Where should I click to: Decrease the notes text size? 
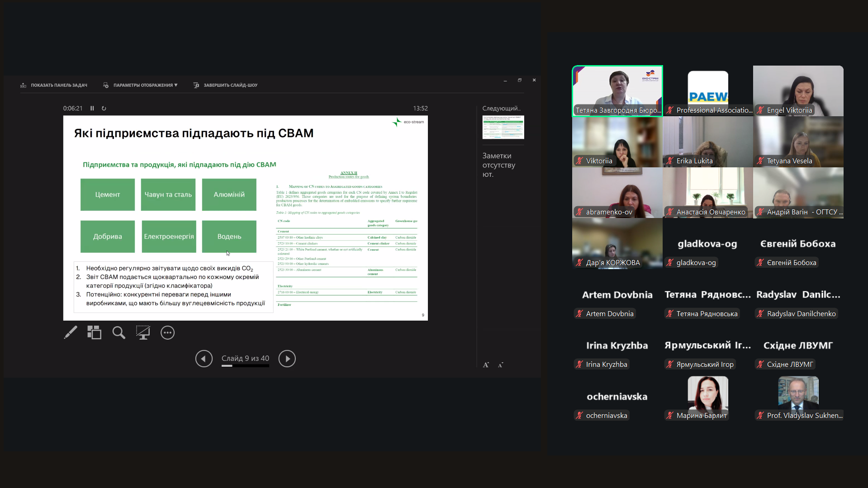click(x=501, y=365)
